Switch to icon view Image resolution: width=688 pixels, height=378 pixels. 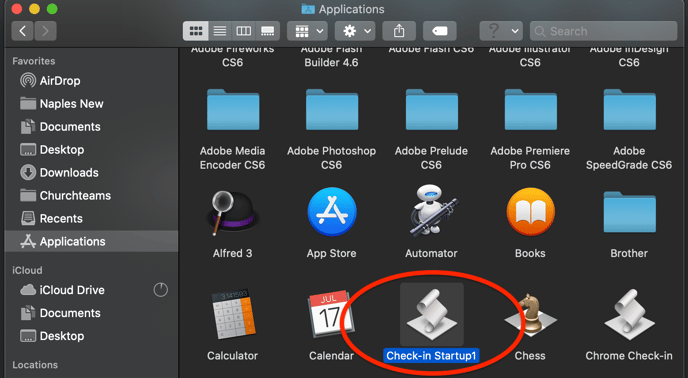[196, 31]
